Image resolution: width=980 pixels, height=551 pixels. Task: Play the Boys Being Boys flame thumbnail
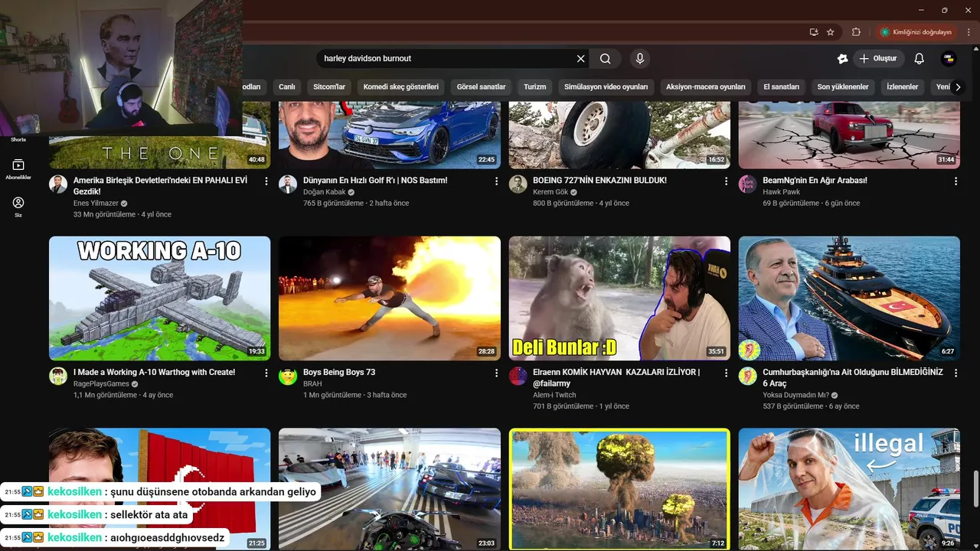pyautogui.click(x=390, y=298)
